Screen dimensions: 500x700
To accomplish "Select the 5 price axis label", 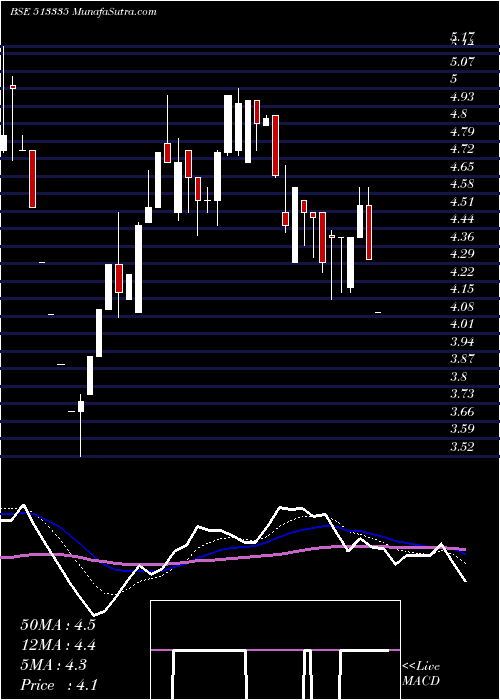I will point(454,79).
